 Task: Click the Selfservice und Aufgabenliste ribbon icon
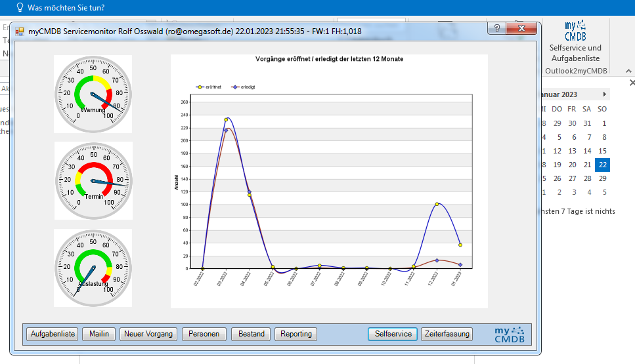(575, 31)
